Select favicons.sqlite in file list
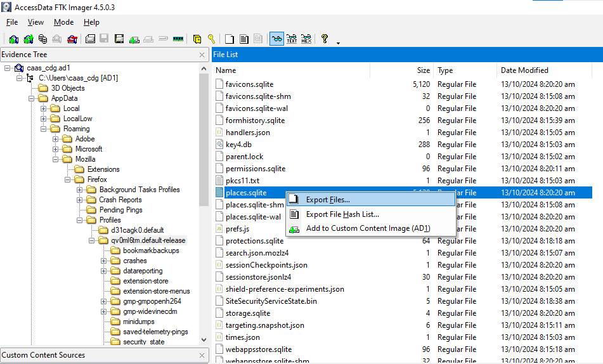 click(249, 84)
